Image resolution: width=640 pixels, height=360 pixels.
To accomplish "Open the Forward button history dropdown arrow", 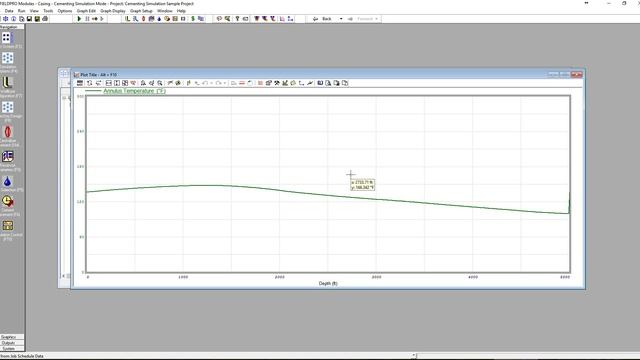I will (x=377, y=19).
